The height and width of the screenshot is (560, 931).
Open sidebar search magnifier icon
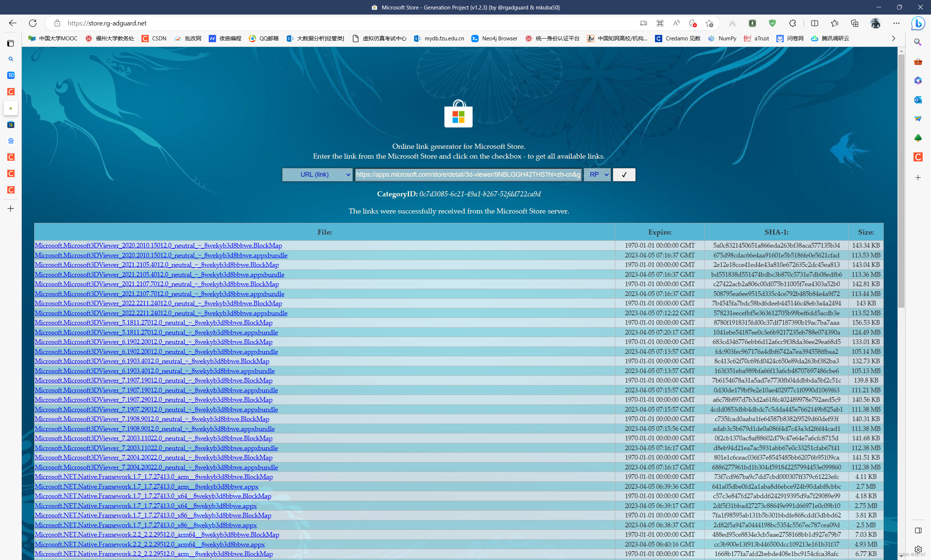pyautogui.click(x=918, y=42)
